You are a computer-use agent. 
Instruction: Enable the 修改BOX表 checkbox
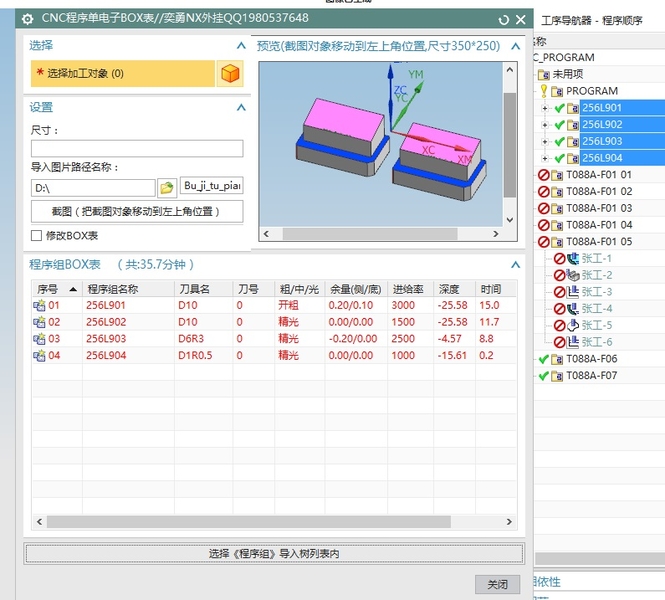pos(36,235)
